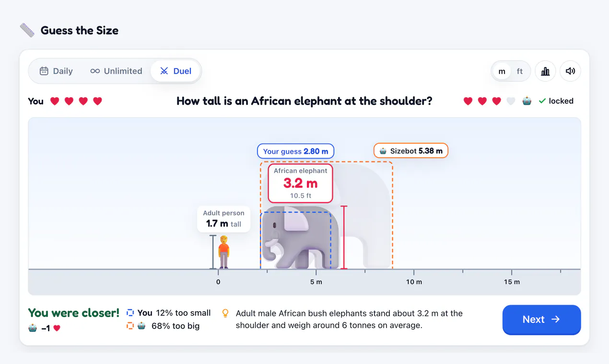The width and height of the screenshot is (609, 364).
Task: Click the adult person figure
Action: [x=224, y=252]
